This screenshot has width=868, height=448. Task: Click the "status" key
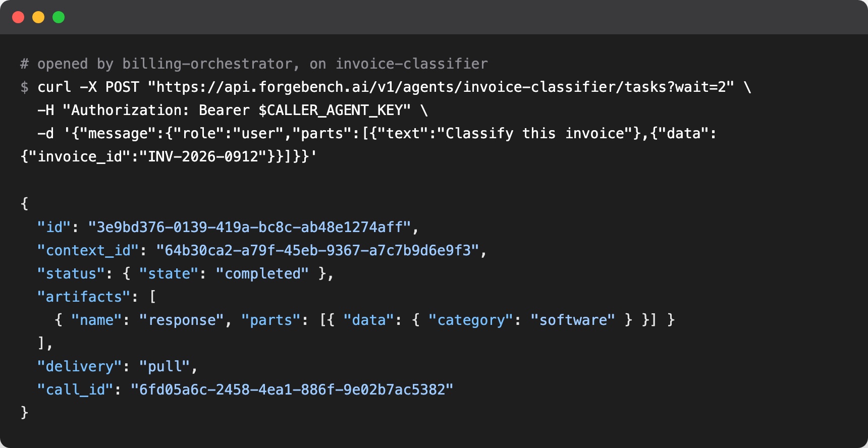[71, 274]
